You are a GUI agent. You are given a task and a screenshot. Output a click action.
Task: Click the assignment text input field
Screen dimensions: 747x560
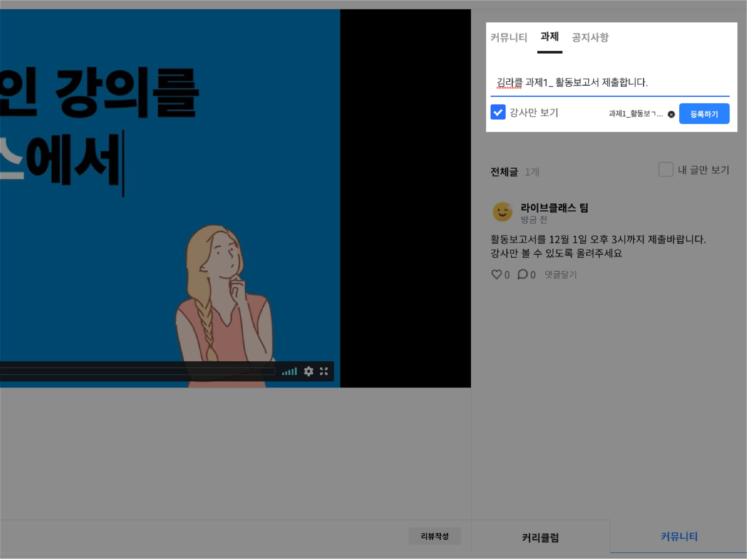click(x=609, y=83)
